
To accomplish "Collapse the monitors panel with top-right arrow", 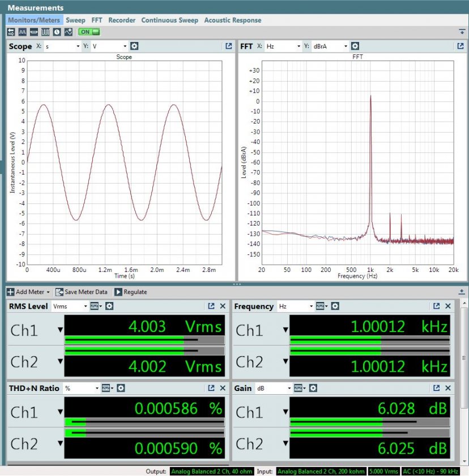I will [462, 32].
